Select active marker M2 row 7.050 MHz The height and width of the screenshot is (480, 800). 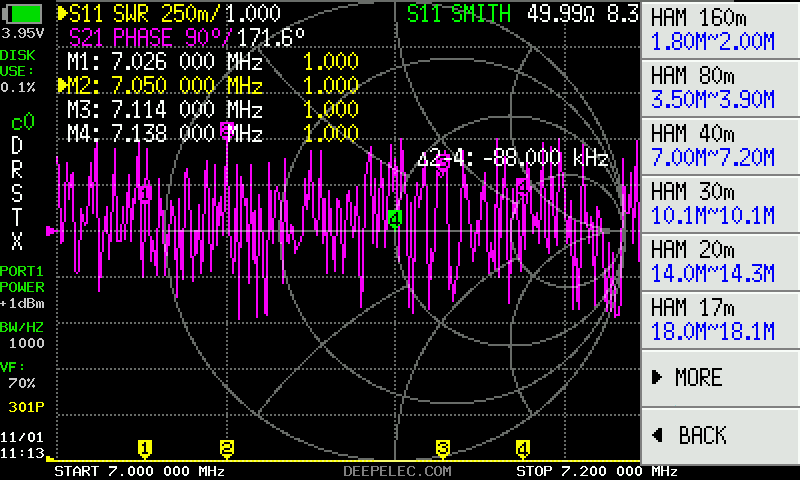pos(213,85)
